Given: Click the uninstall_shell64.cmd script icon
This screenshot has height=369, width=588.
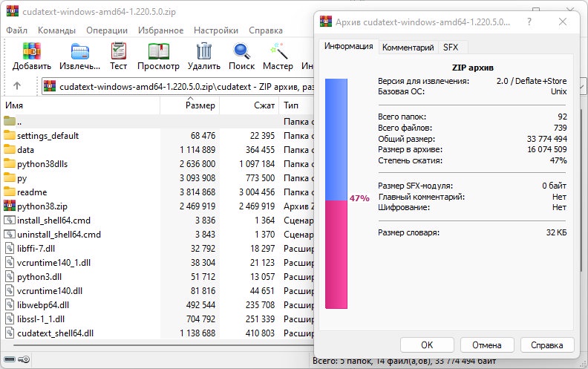Looking at the screenshot, I should click(x=10, y=235).
